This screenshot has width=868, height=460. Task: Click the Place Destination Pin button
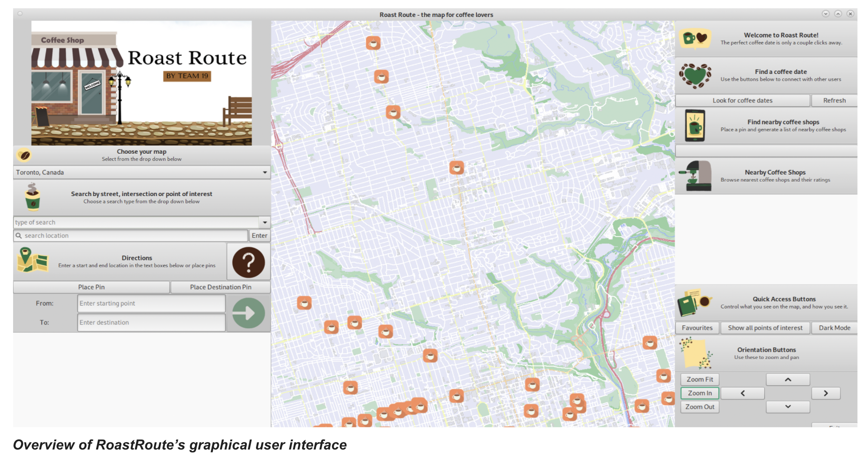point(220,287)
